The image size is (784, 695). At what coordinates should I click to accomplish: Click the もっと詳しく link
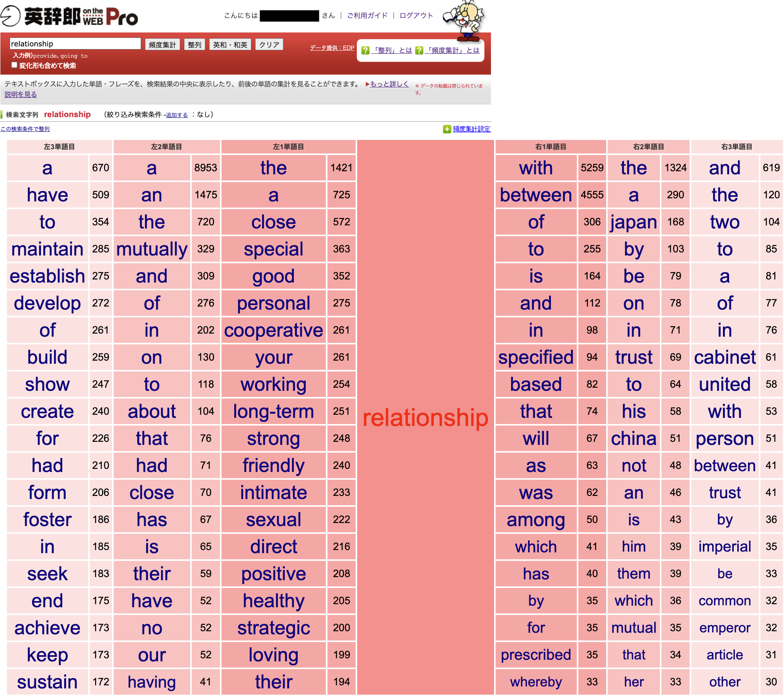click(x=389, y=84)
